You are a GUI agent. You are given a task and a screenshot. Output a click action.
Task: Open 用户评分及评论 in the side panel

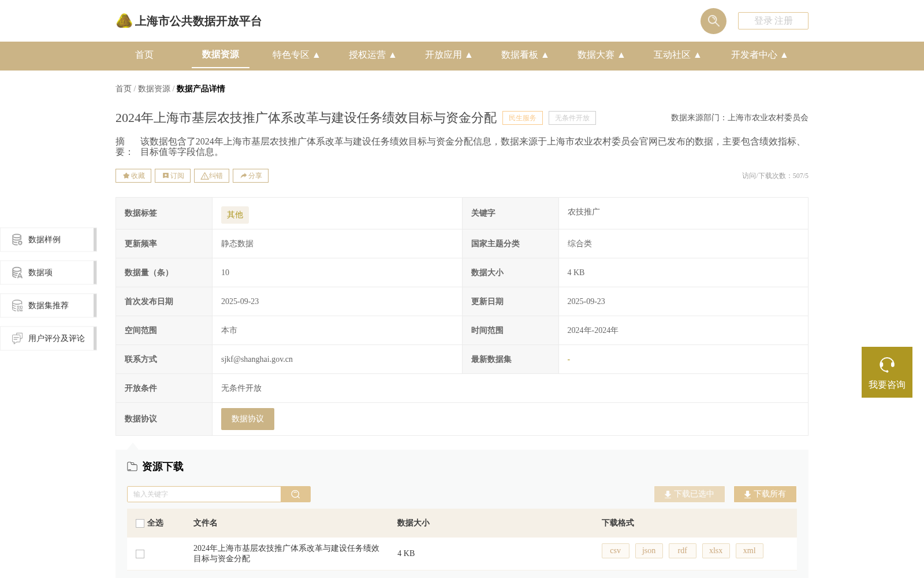(49, 339)
